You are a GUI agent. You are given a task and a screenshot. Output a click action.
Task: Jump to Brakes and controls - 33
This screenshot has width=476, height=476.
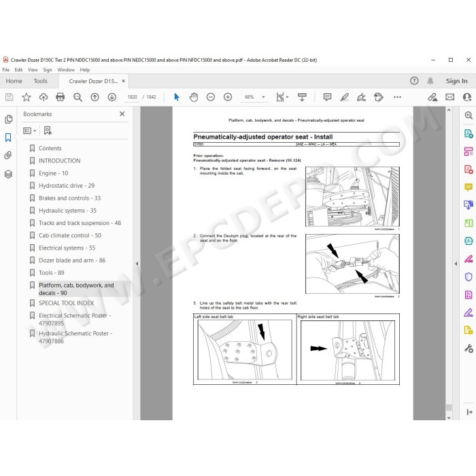[x=70, y=199]
